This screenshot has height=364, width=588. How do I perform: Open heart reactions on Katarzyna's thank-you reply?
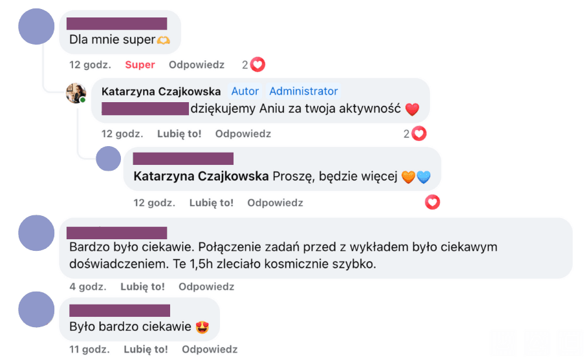pos(415,133)
